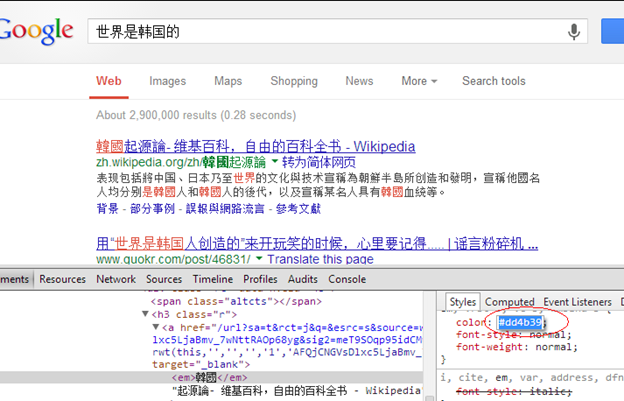Click font-weight: normal style property
The image size is (624, 401).
517,347
